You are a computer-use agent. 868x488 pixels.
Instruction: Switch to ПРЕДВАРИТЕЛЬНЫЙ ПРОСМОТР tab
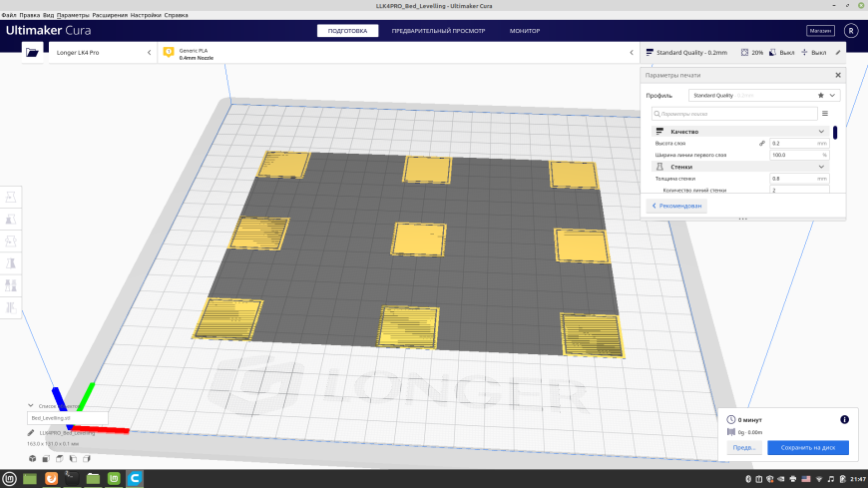pyautogui.click(x=438, y=31)
